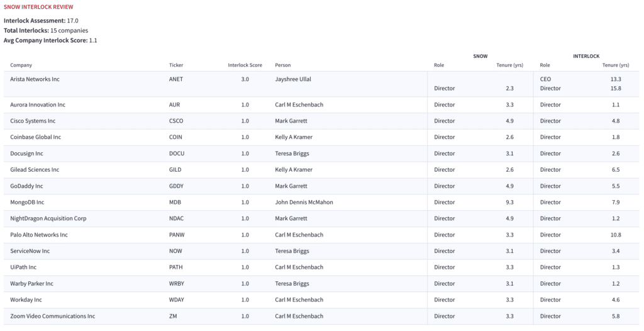Select Docusign Inc

[x=26, y=154]
